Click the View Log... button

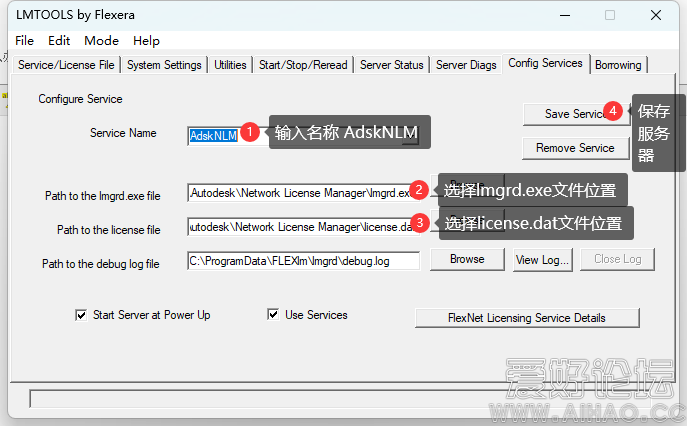(x=542, y=259)
